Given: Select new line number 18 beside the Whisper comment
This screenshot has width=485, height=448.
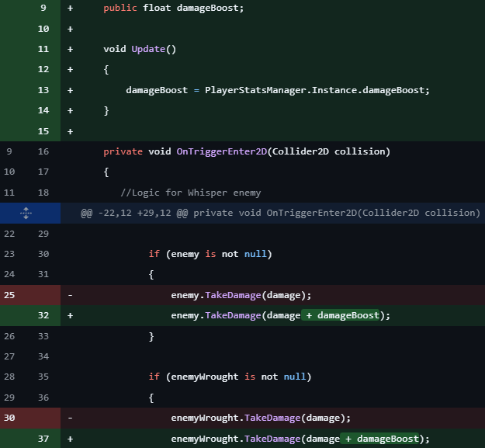Looking at the screenshot, I should click(x=43, y=193).
